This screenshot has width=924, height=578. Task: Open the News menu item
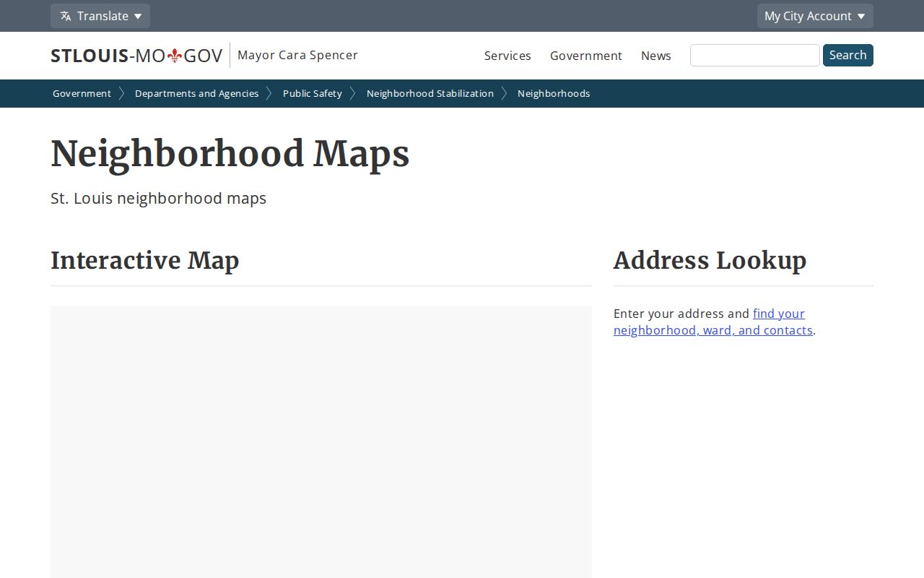(x=656, y=56)
